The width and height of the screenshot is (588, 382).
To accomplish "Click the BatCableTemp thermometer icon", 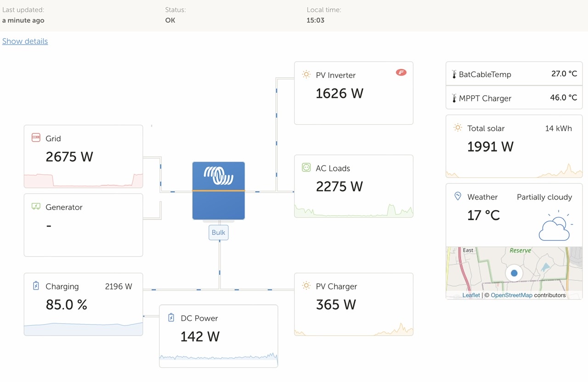I will coord(454,74).
